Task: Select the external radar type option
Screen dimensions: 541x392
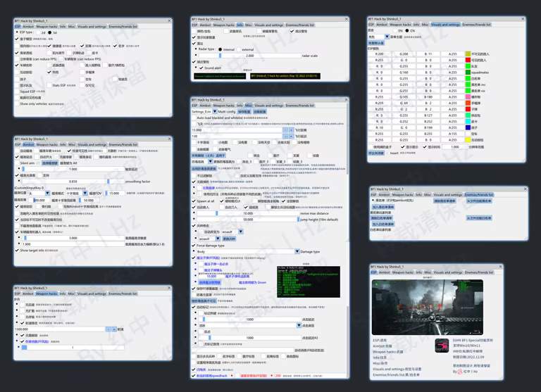Action: [240, 49]
